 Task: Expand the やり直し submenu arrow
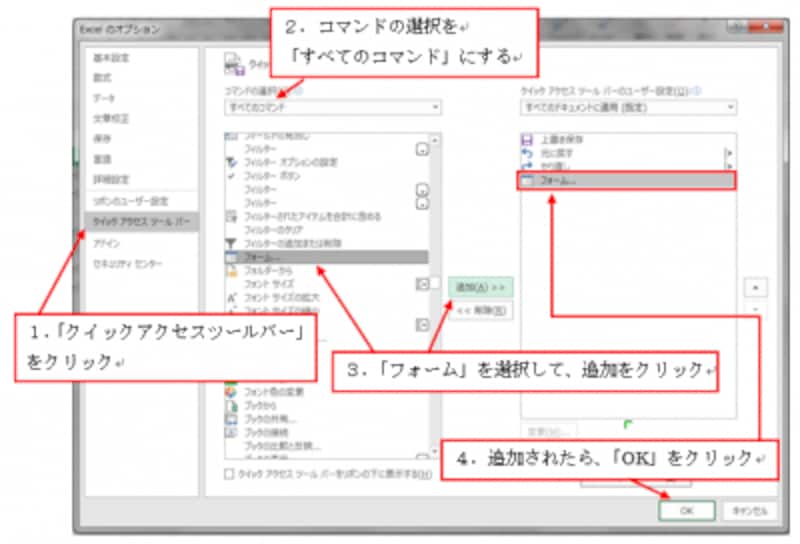(x=730, y=166)
